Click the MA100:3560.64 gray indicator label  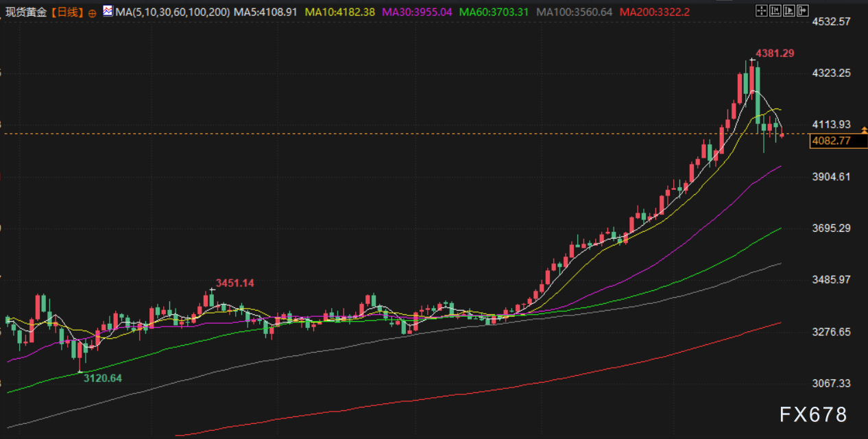tap(574, 12)
